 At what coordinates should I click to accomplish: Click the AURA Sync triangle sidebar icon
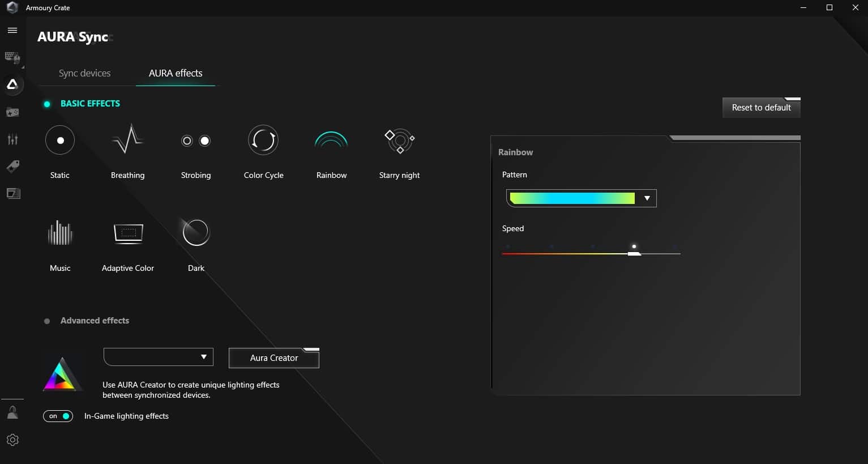(x=12, y=84)
